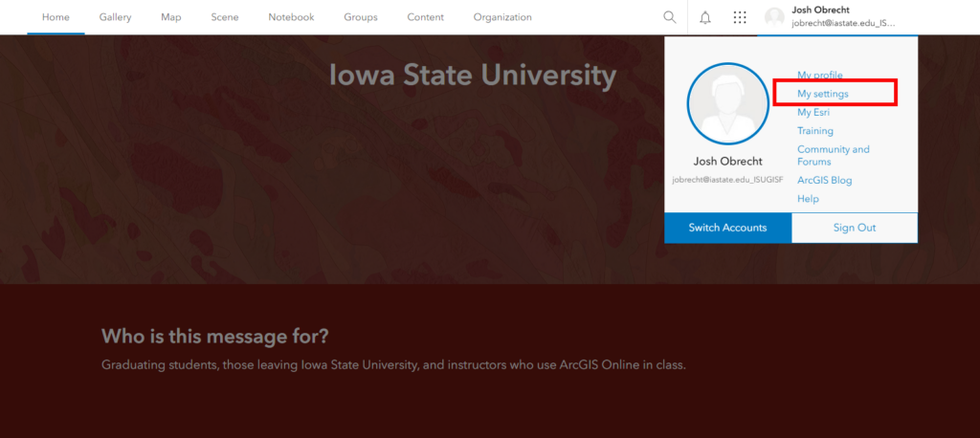Open the Gallery tab
This screenshot has width=980, height=438.
(115, 17)
